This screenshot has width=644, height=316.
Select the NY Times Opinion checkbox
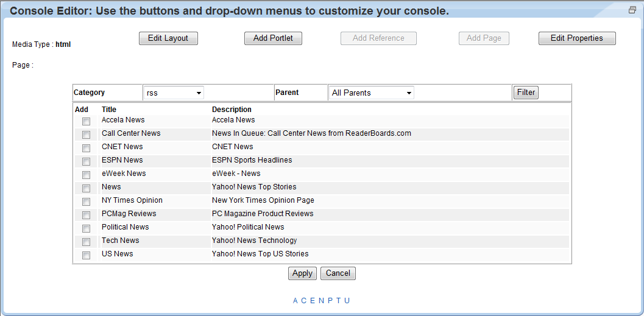[x=86, y=202]
